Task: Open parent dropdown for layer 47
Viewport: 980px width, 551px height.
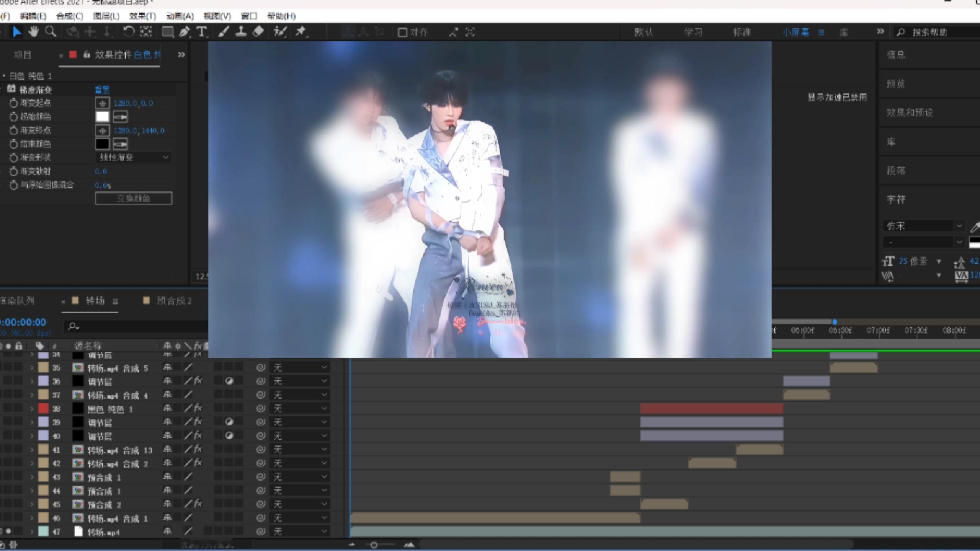Action: pos(300,531)
